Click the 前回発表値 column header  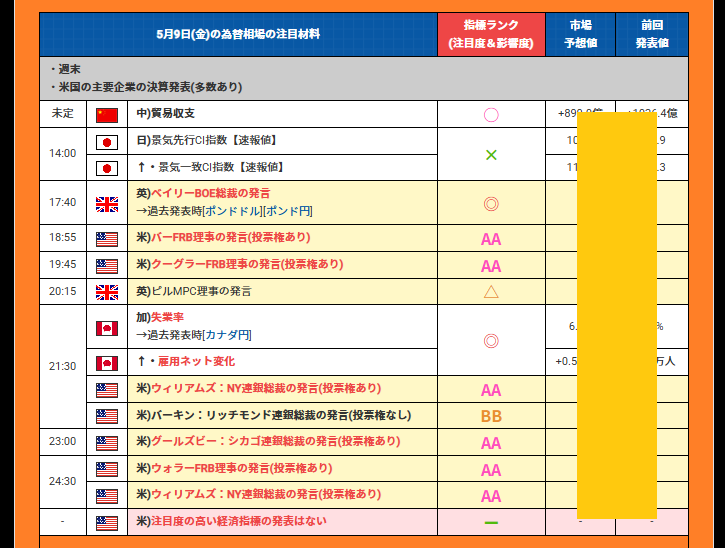(x=652, y=34)
